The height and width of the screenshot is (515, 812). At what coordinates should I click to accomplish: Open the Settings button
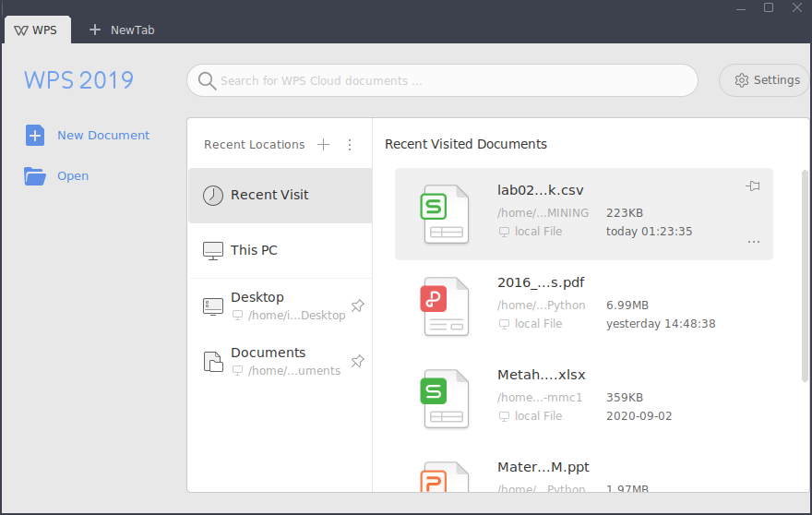765,80
